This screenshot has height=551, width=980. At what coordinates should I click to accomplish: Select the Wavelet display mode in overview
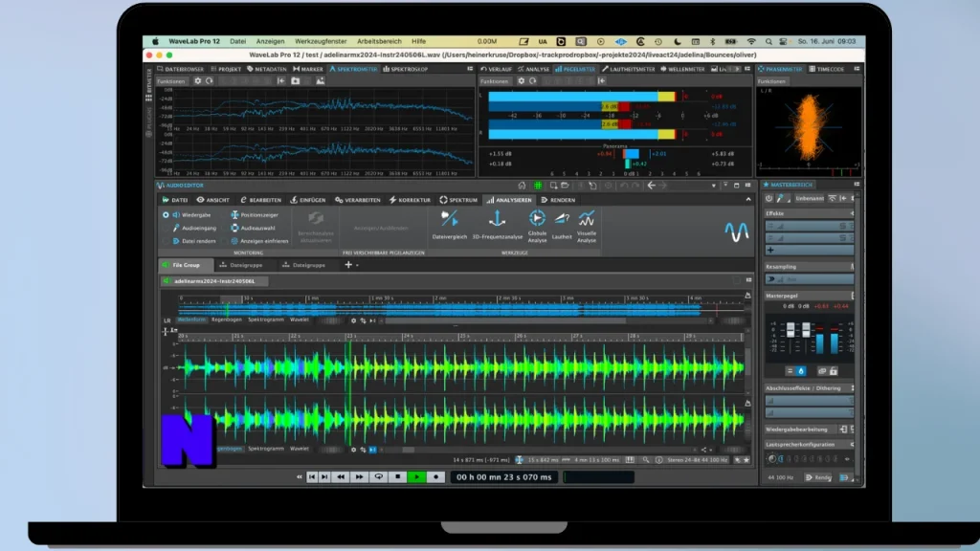point(300,320)
